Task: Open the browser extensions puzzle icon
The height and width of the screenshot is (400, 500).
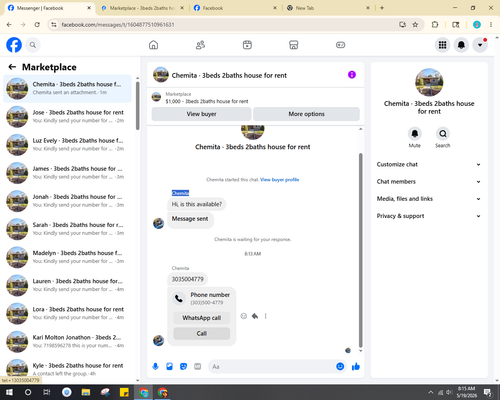Action: click(435, 25)
